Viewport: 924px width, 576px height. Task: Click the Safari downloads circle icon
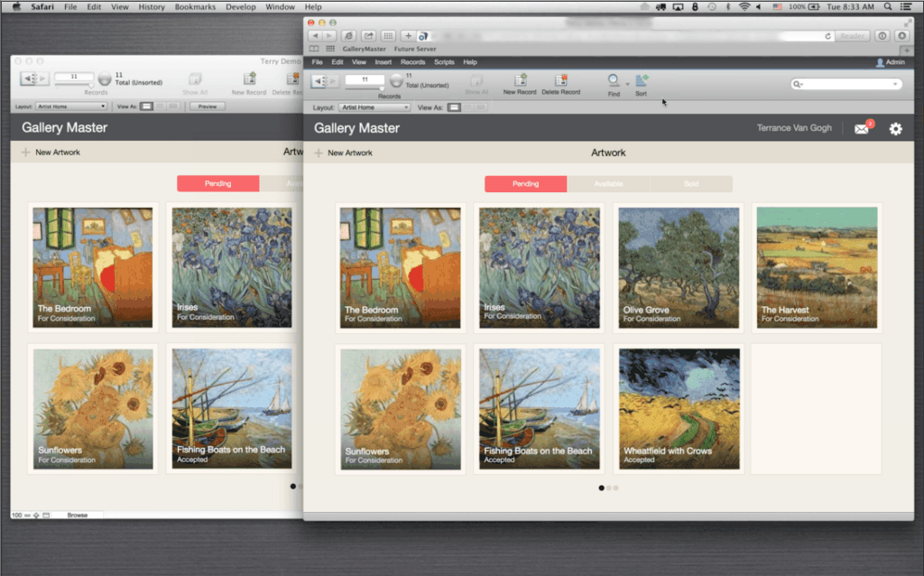902,36
